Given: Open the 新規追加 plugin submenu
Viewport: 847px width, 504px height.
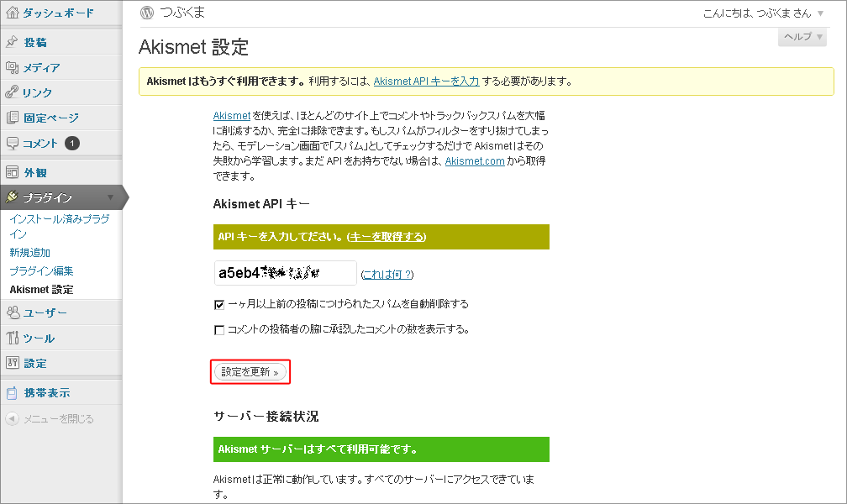Looking at the screenshot, I should click(29, 252).
